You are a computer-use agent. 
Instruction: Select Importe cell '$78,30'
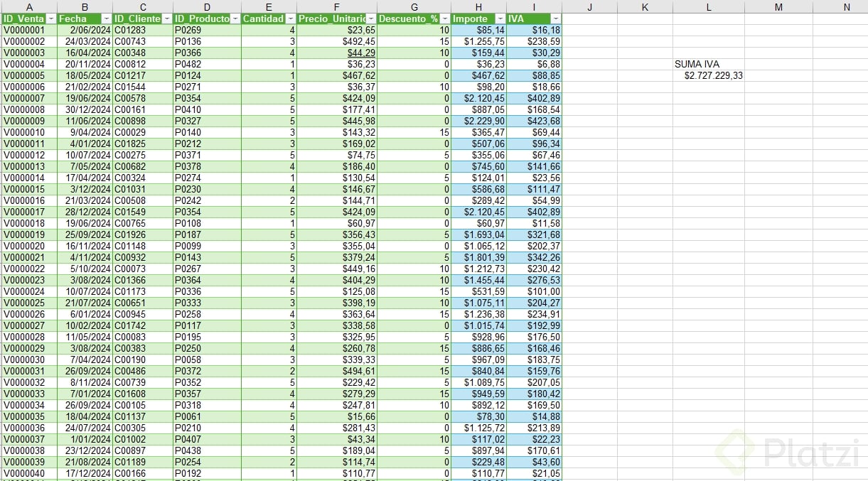click(x=478, y=416)
